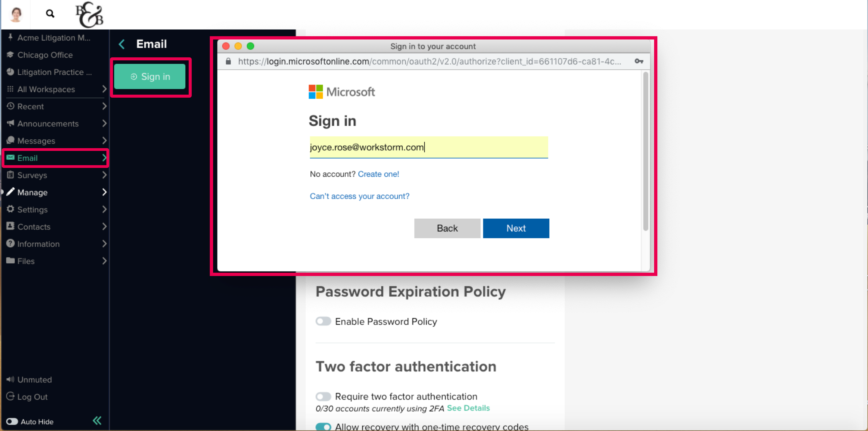This screenshot has height=431, width=868.
Task: Click the email address input field
Action: (429, 147)
